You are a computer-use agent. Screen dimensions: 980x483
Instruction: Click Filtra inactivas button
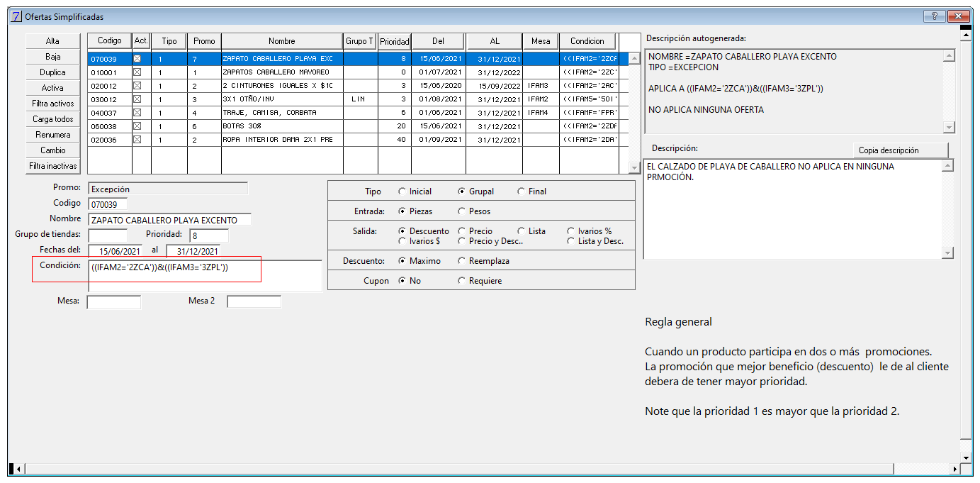point(52,166)
